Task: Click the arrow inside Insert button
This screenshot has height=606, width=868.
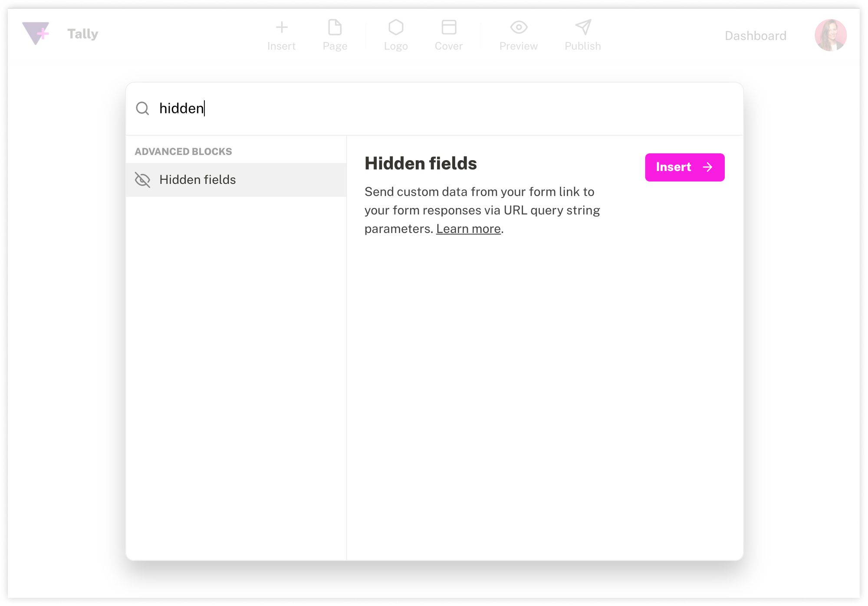Action: point(707,167)
